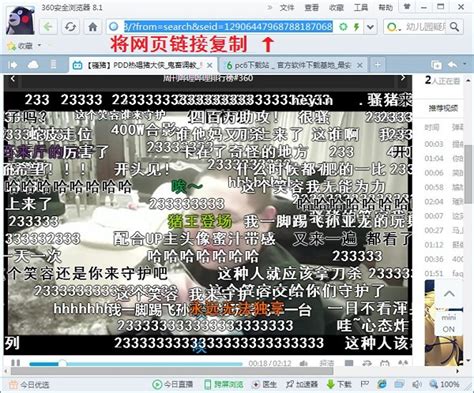Open the 医生 browser doctor tool
Viewport: 474px width, 393px height.
point(265,384)
